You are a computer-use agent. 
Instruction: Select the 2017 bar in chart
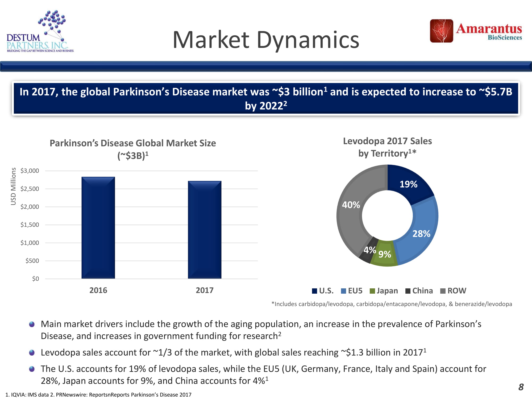coord(205,230)
